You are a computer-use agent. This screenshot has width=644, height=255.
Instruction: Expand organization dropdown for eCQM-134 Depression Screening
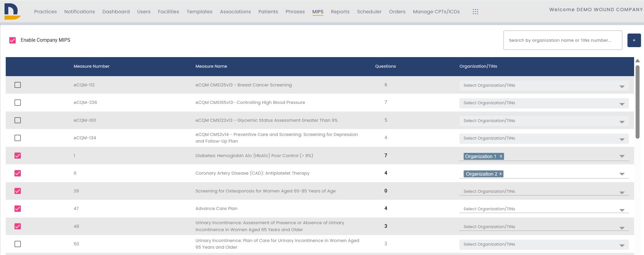(x=544, y=138)
